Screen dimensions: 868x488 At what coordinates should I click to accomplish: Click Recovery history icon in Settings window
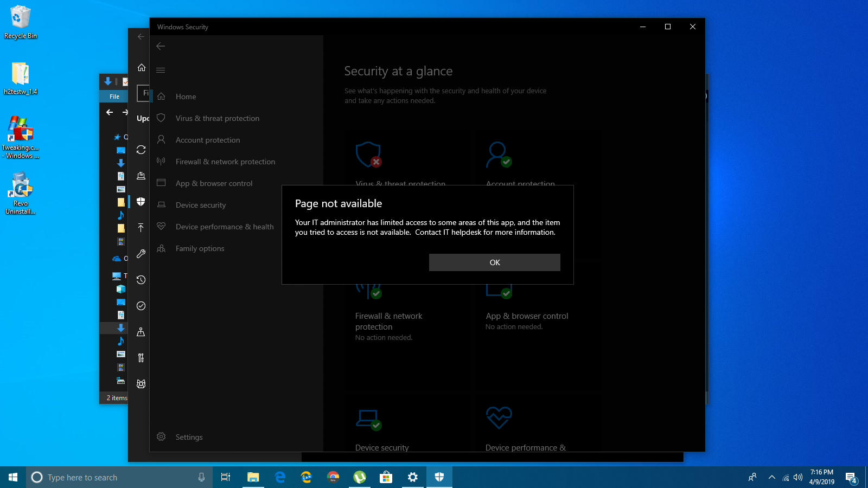pos(141,280)
